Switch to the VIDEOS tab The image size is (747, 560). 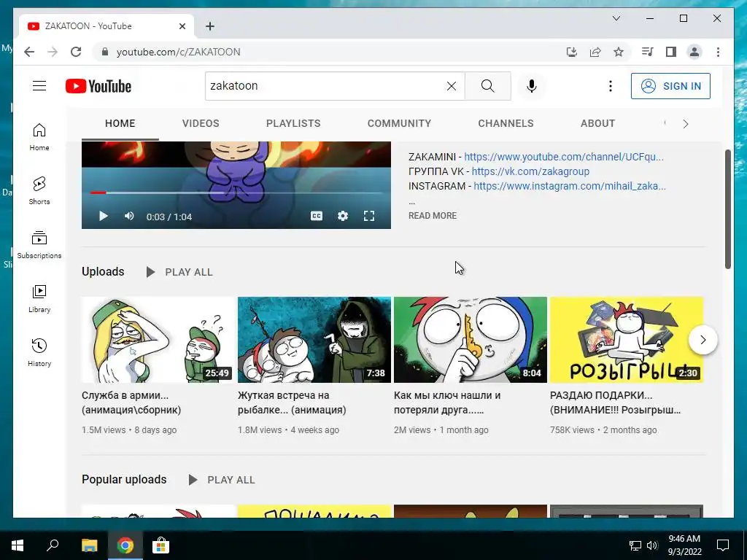[x=201, y=123]
